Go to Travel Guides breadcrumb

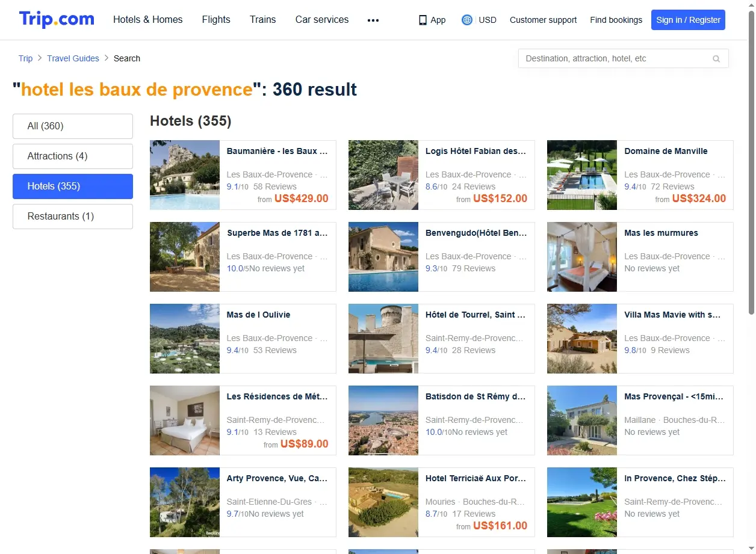tap(73, 58)
